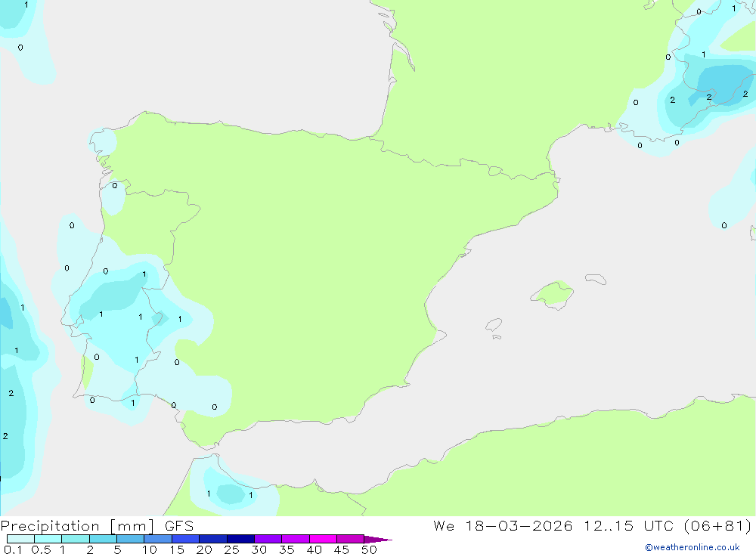
Task: Click the legend label "20"
Action: click(204, 549)
